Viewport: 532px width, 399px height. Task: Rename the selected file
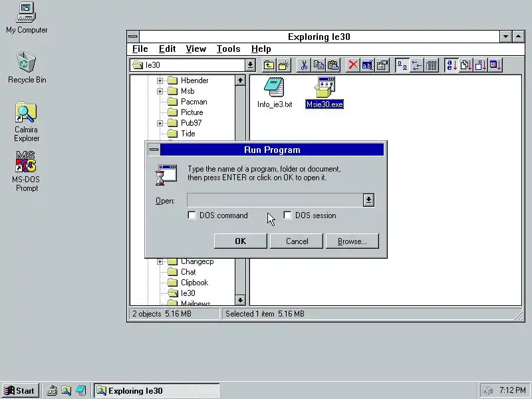[x=368, y=65]
